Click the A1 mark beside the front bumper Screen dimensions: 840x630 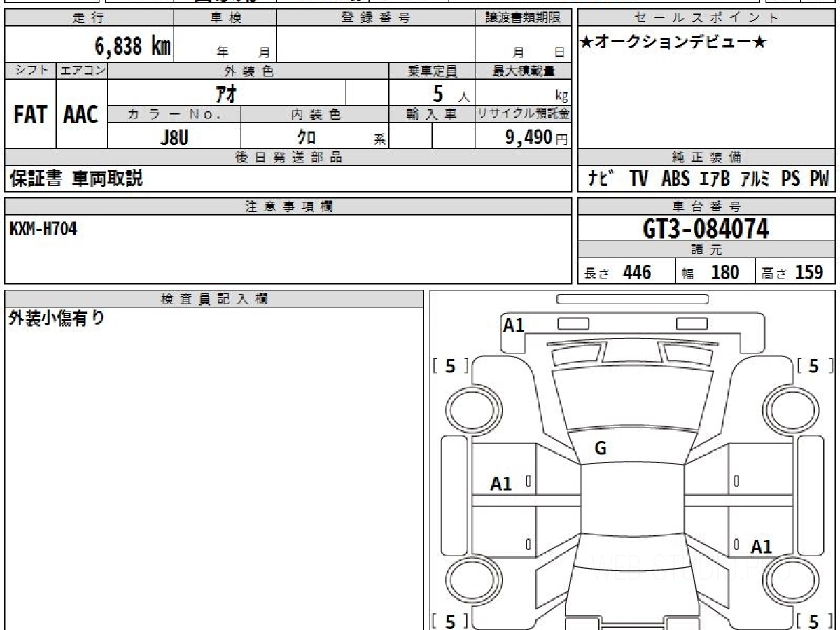pyautogui.click(x=514, y=325)
